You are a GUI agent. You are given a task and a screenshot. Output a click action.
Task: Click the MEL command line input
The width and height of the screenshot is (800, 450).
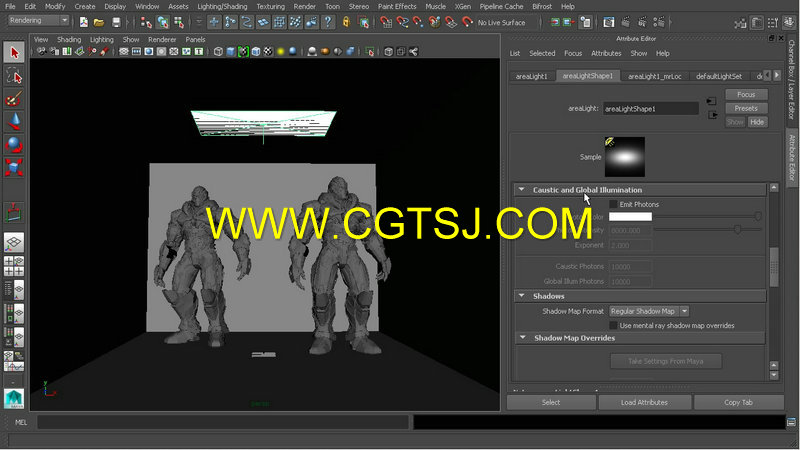223,422
